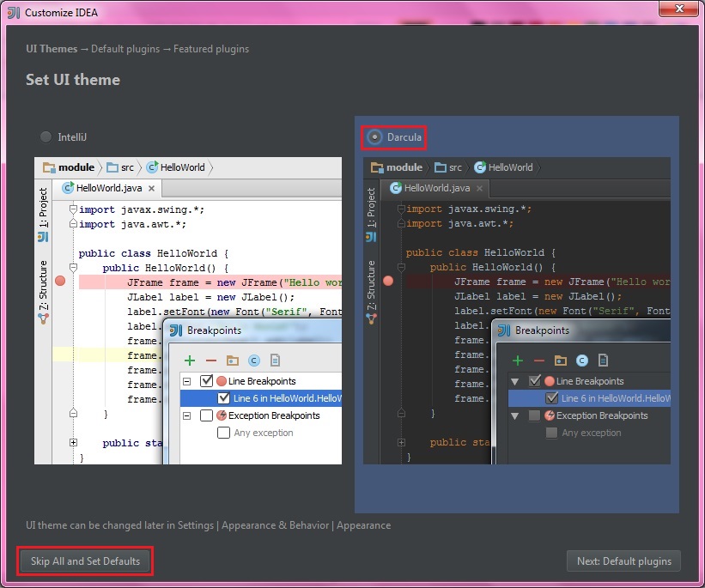705x588 pixels.
Task: Click module folder icon in IntelliJ preview
Action: [x=49, y=167]
